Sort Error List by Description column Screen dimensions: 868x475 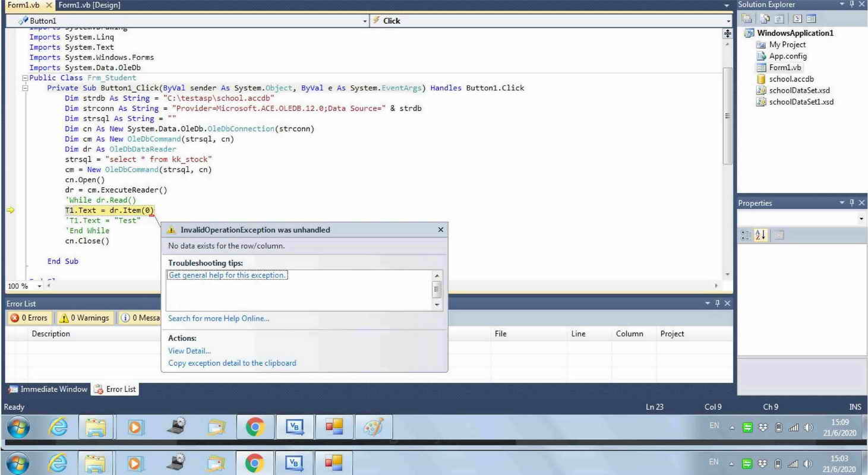[x=51, y=334]
